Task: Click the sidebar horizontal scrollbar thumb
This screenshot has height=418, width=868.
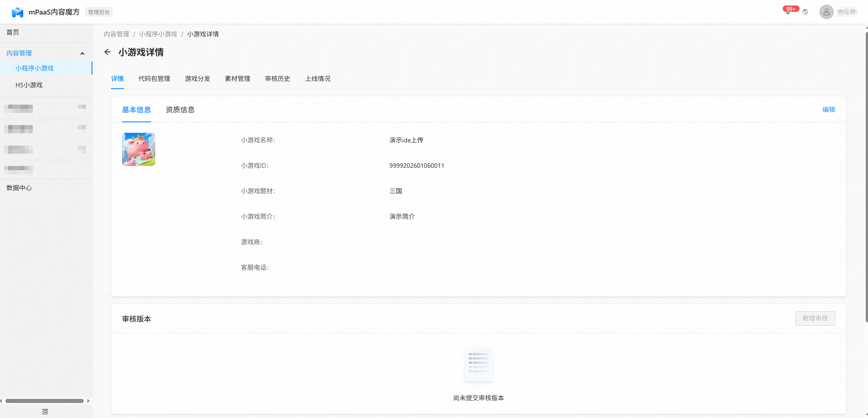Action: pos(45,401)
